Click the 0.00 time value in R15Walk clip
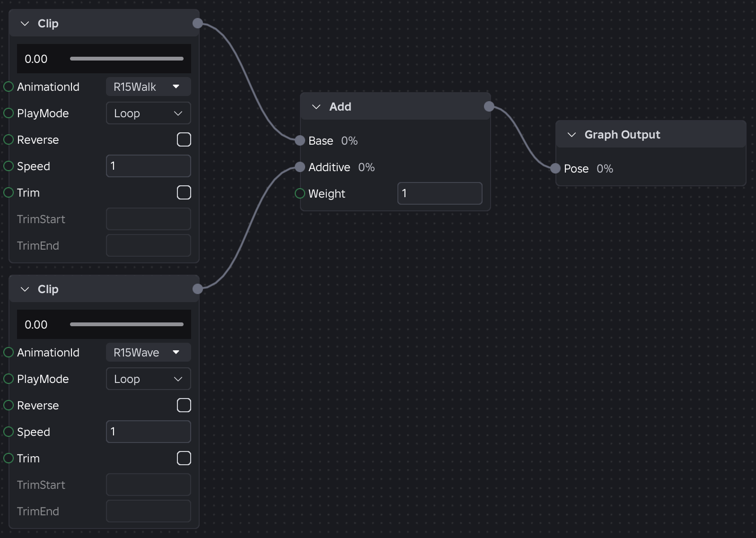Viewport: 756px width, 538px height. coord(36,59)
